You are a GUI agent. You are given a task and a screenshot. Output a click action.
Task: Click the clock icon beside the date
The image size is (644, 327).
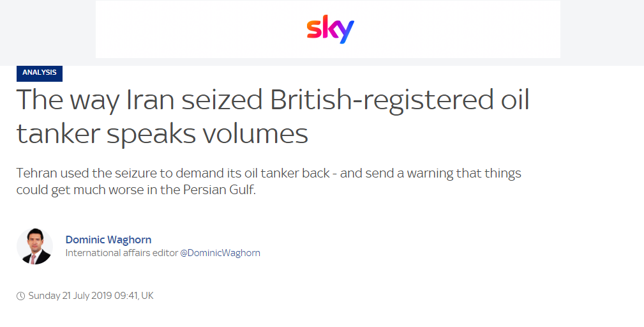pos(20,296)
